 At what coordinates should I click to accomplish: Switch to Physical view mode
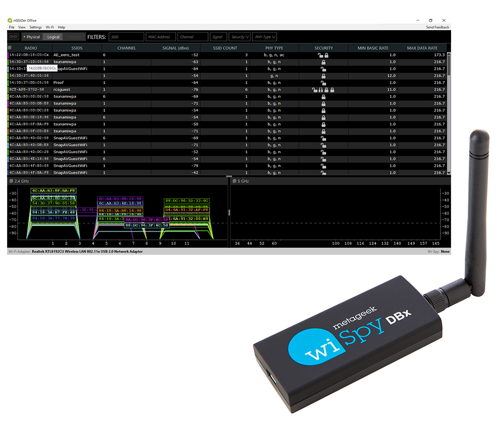(32, 37)
